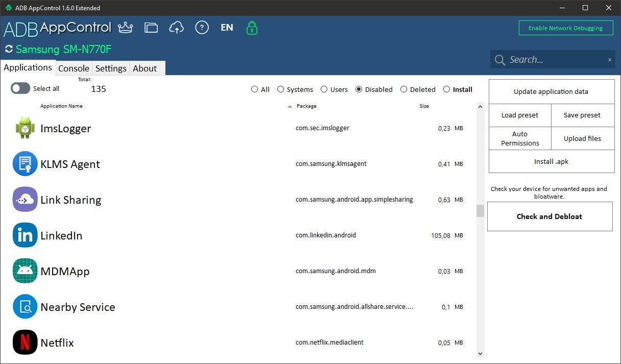Click the device refresh arrows icon
Screen dimensions: 621x364
pyautogui.click(x=9, y=49)
